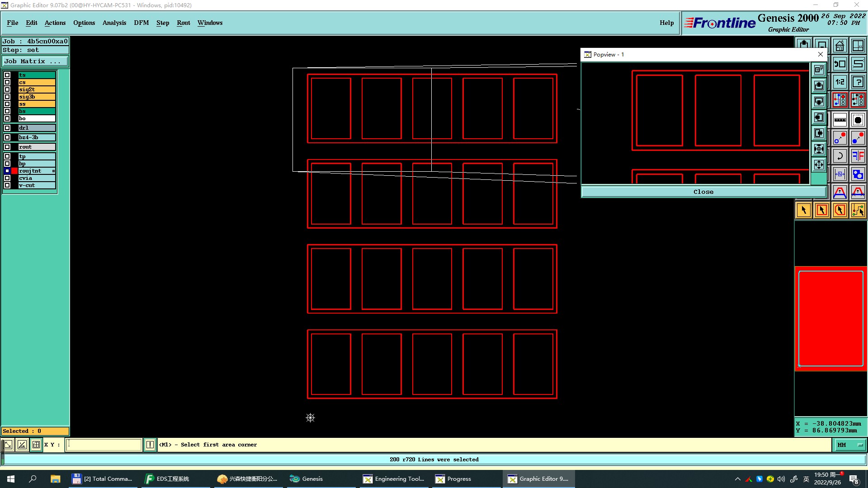Open the DFM menu
Image resolution: width=868 pixels, height=488 pixels.
pyautogui.click(x=141, y=23)
